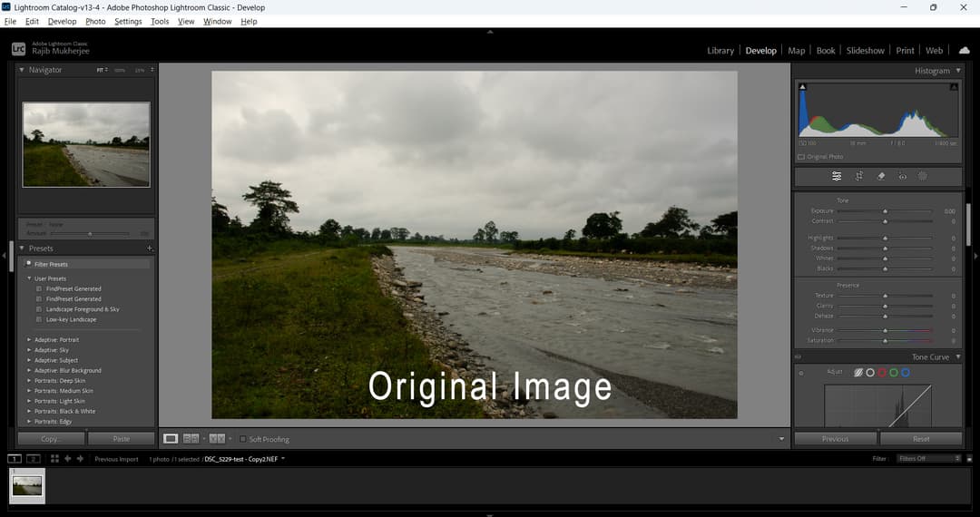Show second window display 2
Image resolution: width=980 pixels, height=517 pixels.
pyautogui.click(x=34, y=459)
